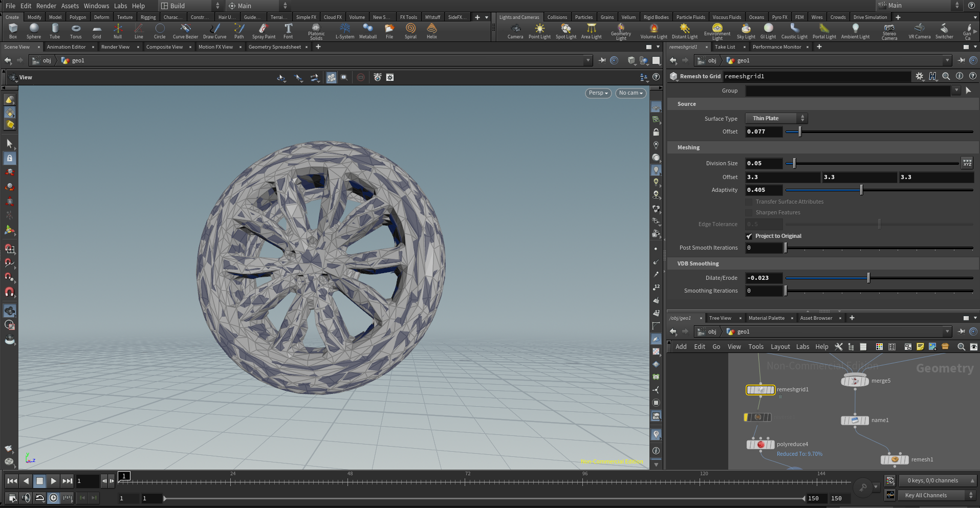980x508 pixels.
Task: Toggle Sharpen Features checkbox
Action: (x=749, y=213)
